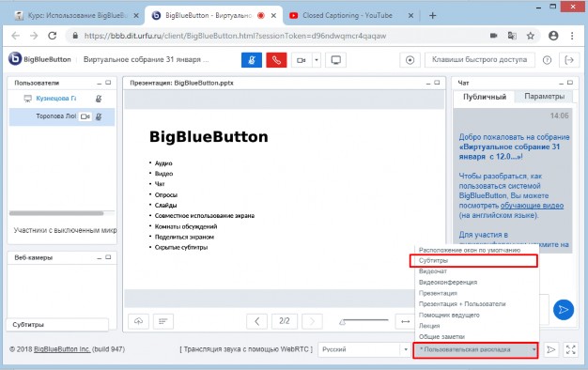The height and width of the screenshot is (370, 588).
Task: Toggle the microphone icon next to Кузнецова
Action: pos(99,99)
